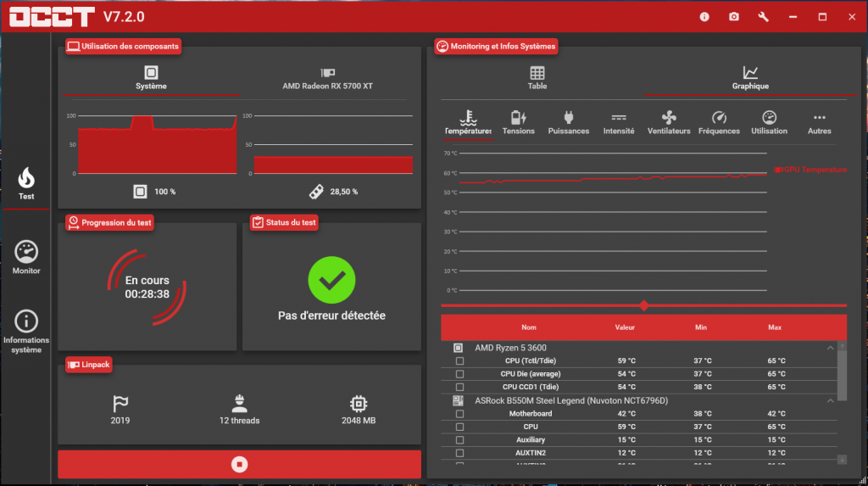The height and width of the screenshot is (486, 868).
Task: Click the Utilisation des composants panel label
Action: click(x=124, y=47)
